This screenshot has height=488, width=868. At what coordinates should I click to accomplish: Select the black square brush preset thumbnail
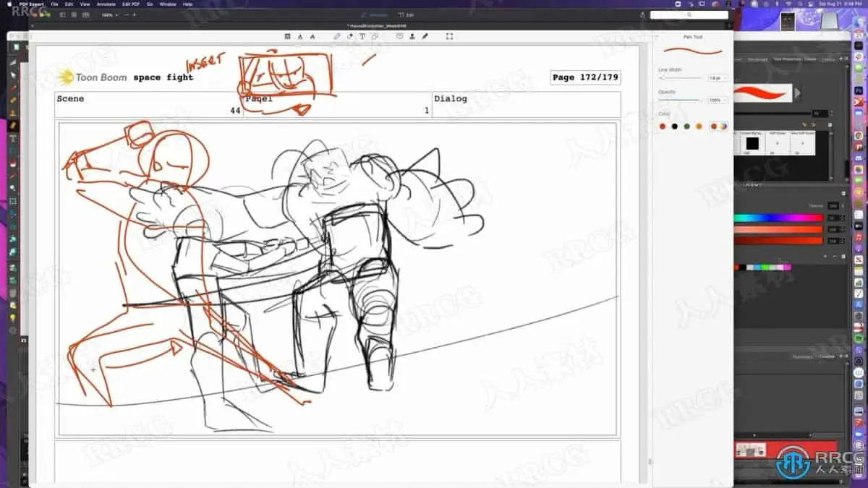pos(752,143)
